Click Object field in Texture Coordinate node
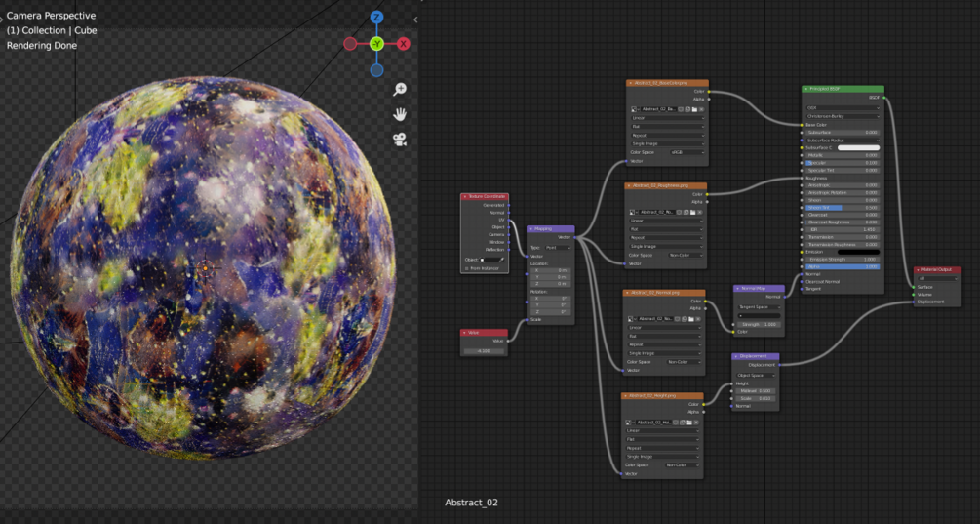Viewport: 980px width, 524px height. coord(491,260)
